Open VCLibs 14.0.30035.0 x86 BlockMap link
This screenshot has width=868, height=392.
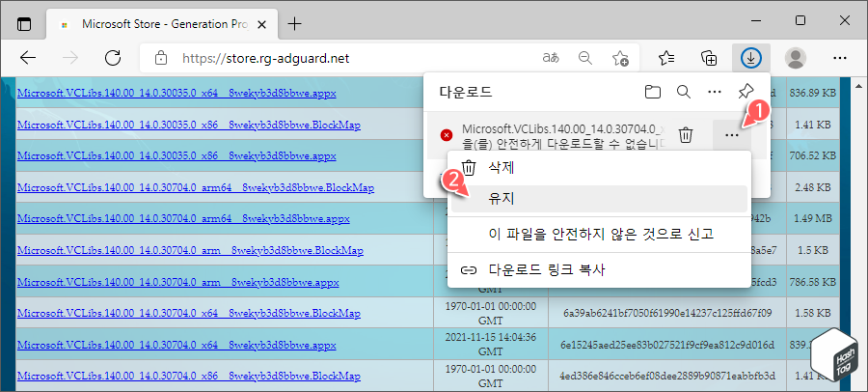[x=189, y=125]
